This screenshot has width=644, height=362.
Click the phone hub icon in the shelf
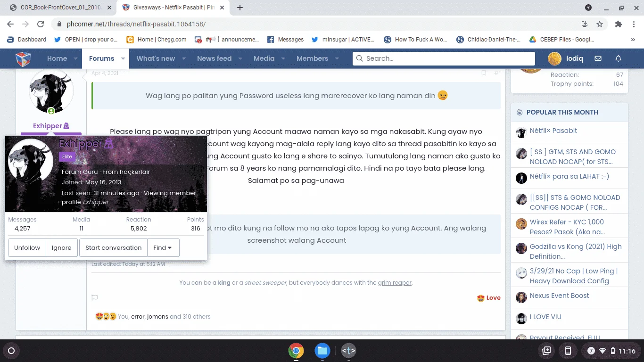click(x=568, y=351)
